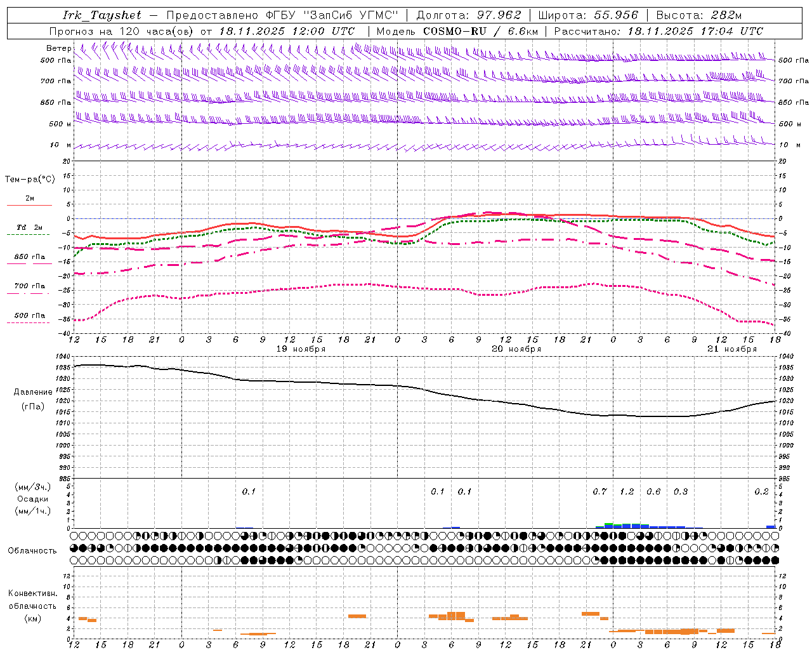Click the "Td 2м" dew point legend entry
Screen dimensions: 812x650
click(x=29, y=227)
